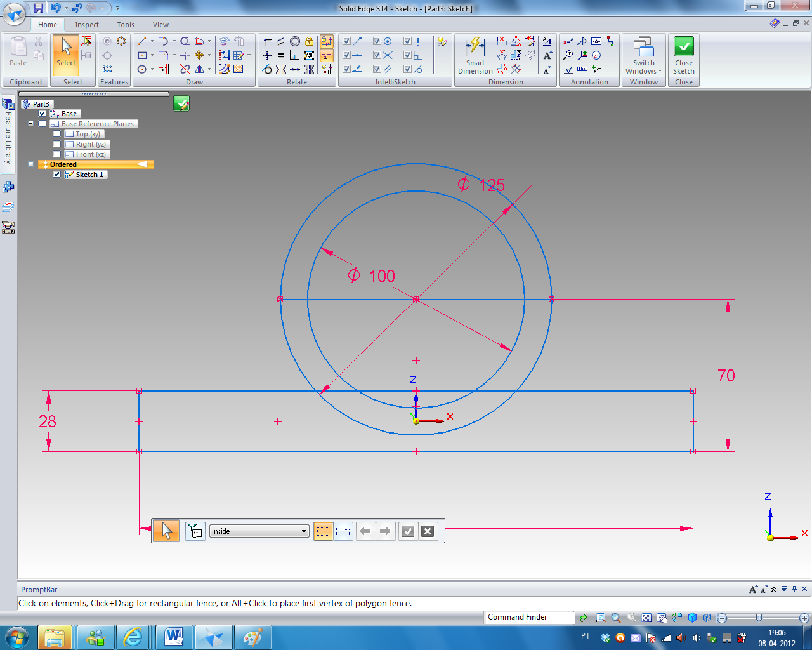Click the Lock relationship icon
812x650 pixels.
[x=309, y=41]
